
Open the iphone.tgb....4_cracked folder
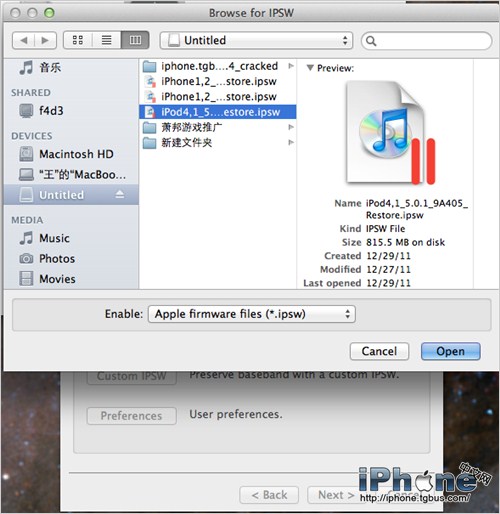pos(217,66)
